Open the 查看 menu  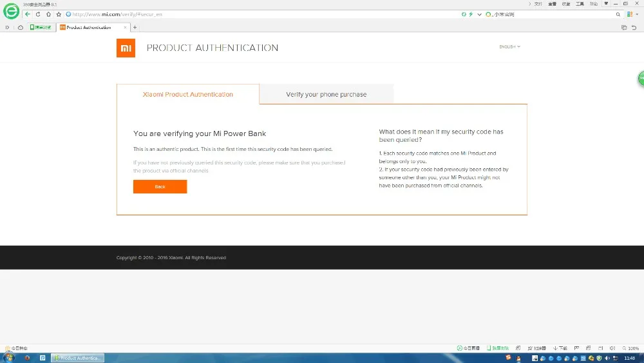(552, 4)
